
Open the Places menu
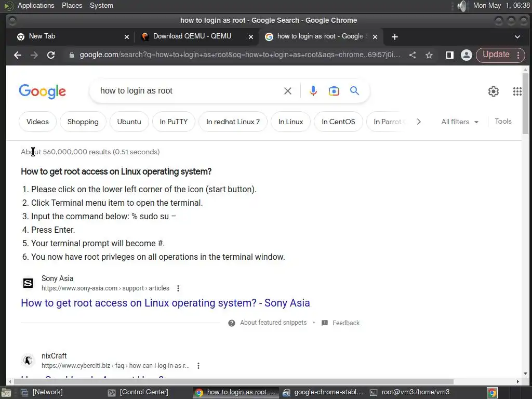(72, 5)
